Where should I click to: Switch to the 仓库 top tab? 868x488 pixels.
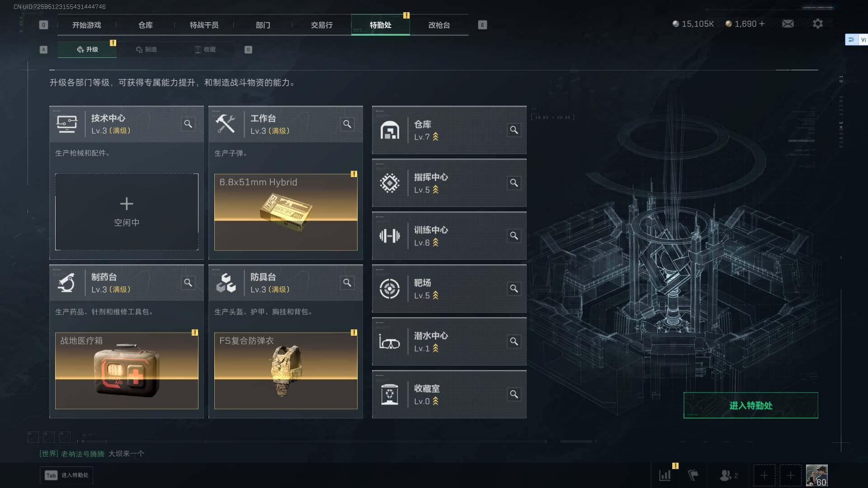[x=145, y=25]
